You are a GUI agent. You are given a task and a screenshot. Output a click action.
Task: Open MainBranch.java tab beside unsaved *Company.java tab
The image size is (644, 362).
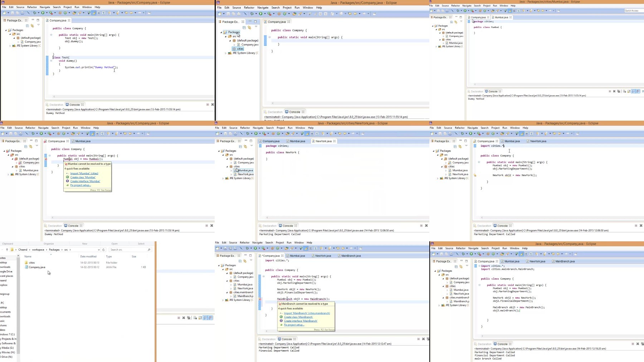pos(351,256)
